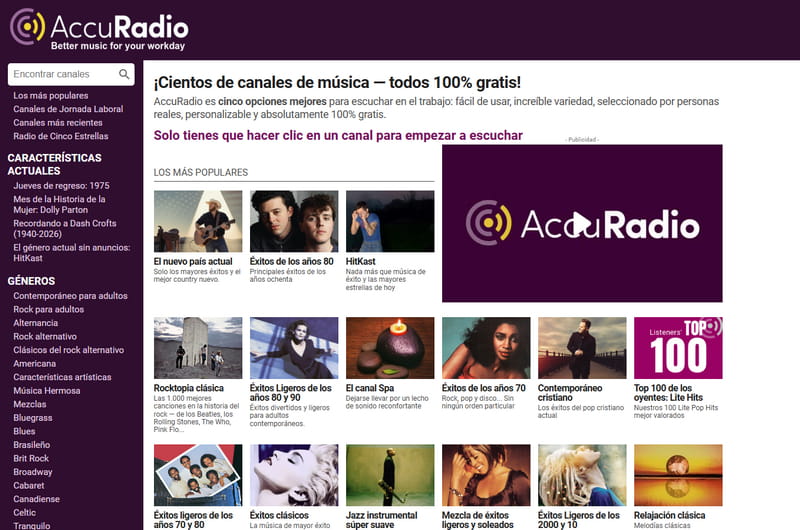Click the AccuRadio logo in the header
Screen dimensions: 800x530
click(x=99, y=30)
